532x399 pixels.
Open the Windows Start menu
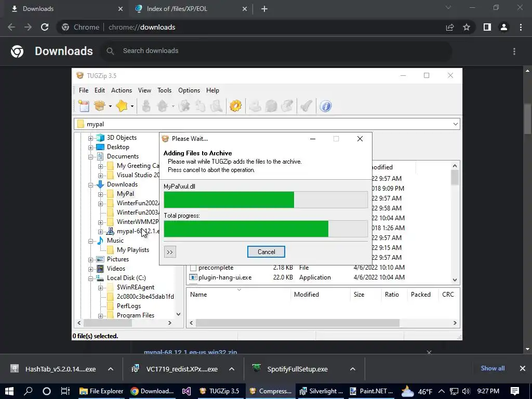click(x=9, y=391)
